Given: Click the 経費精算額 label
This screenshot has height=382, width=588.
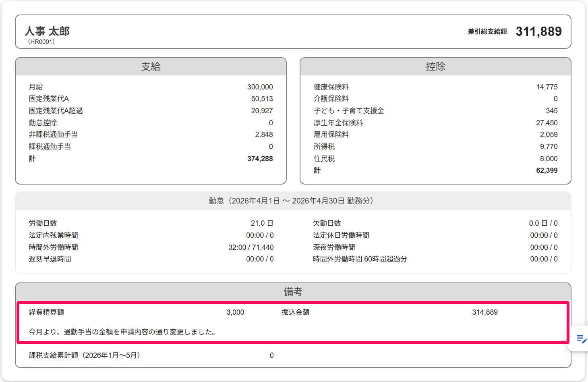Looking at the screenshot, I should click(46, 312).
